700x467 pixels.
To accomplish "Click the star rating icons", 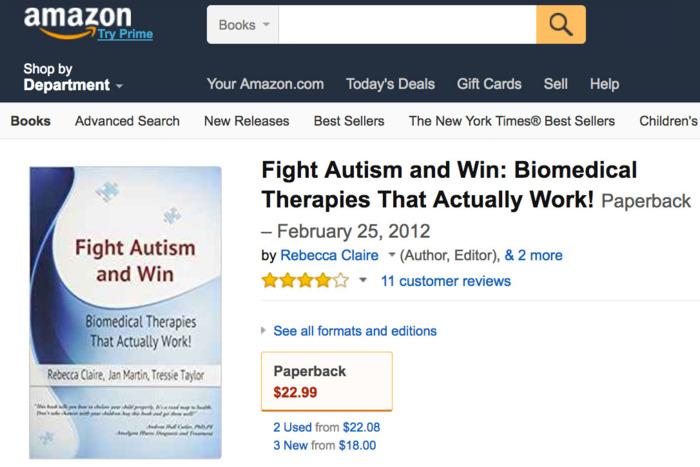I will 305,281.
